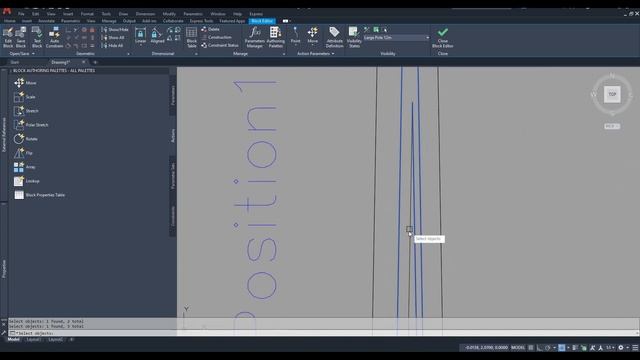Toggle the highlighted blue status bar button

pos(562,348)
